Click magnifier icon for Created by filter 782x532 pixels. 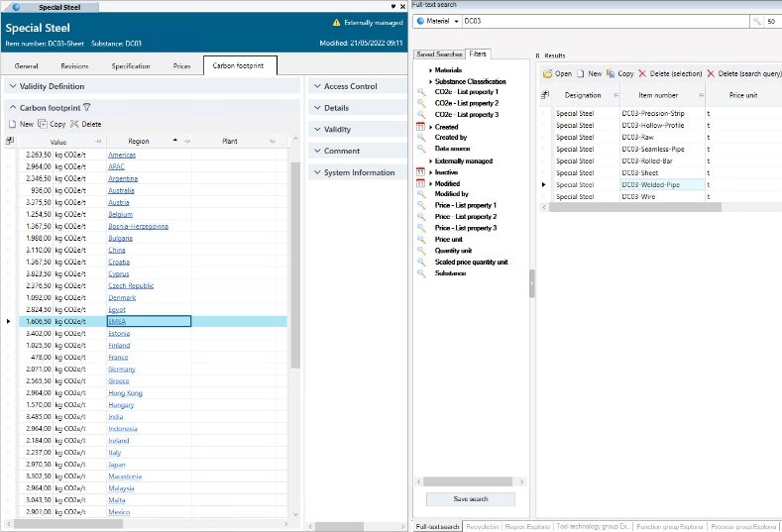(421, 137)
